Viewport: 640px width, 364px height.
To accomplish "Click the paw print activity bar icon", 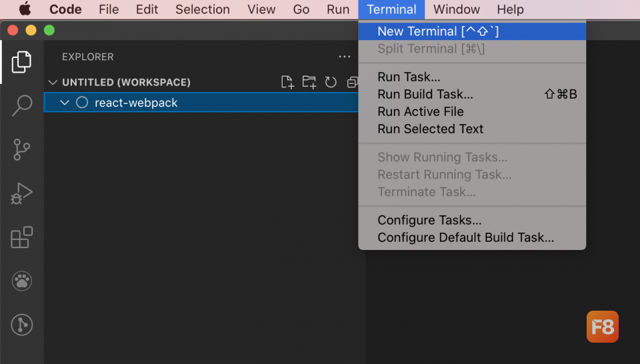I will pos(21,281).
